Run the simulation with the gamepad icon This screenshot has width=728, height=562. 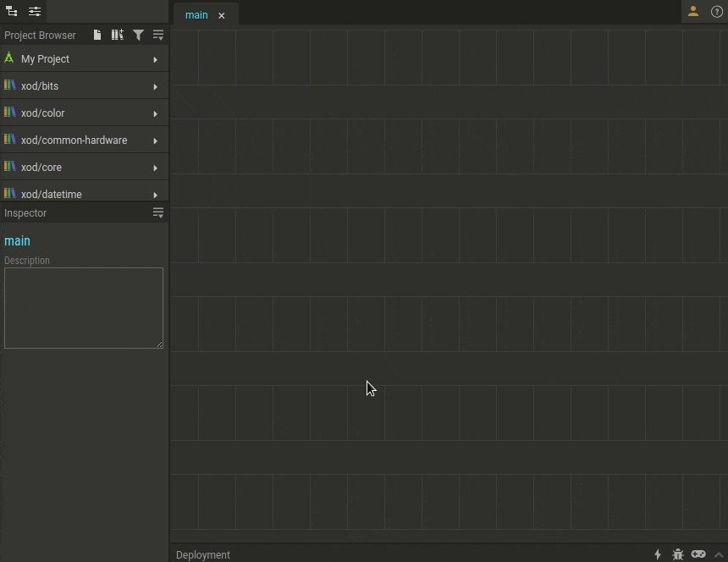pyautogui.click(x=698, y=555)
